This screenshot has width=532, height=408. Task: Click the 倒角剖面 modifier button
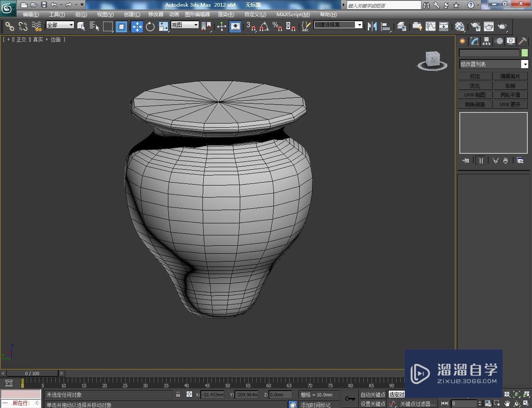coord(475,104)
